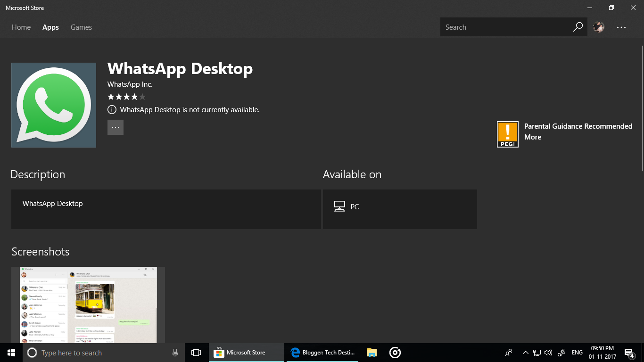The width and height of the screenshot is (644, 362).
Task: Click the PC device icon
Action: click(x=339, y=206)
